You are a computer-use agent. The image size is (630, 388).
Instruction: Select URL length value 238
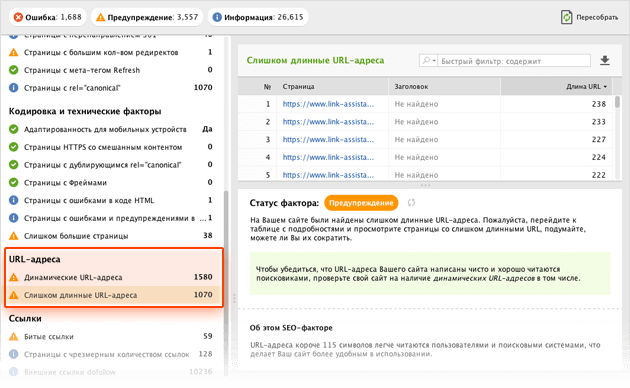click(598, 104)
